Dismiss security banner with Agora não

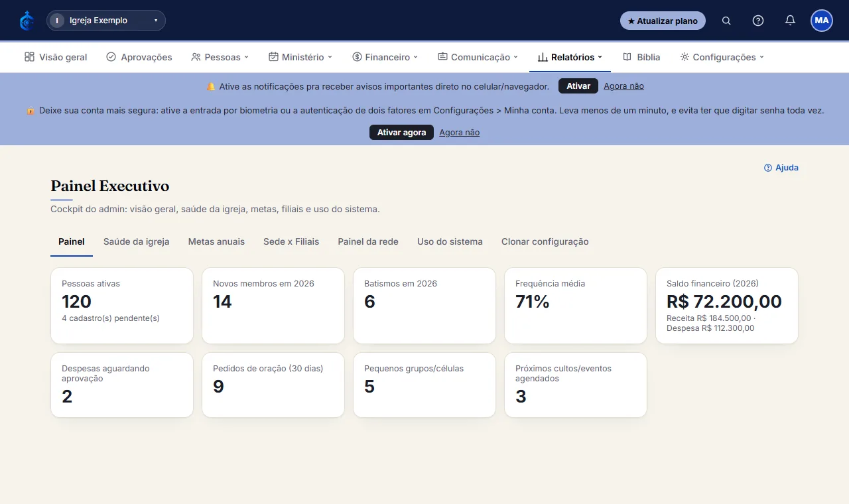[459, 133]
